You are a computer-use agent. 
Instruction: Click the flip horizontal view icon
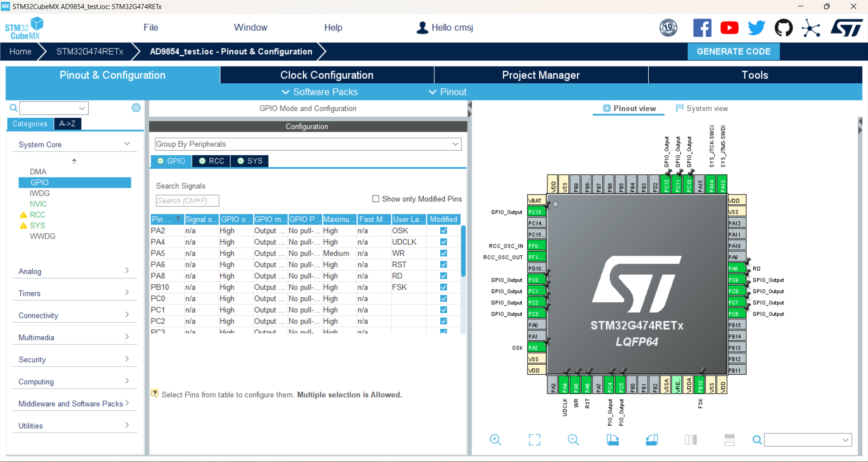click(x=691, y=439)
